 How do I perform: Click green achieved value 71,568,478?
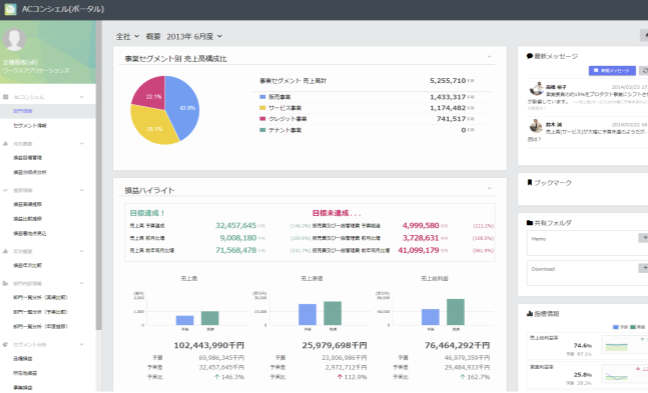(x=236, y=250)
